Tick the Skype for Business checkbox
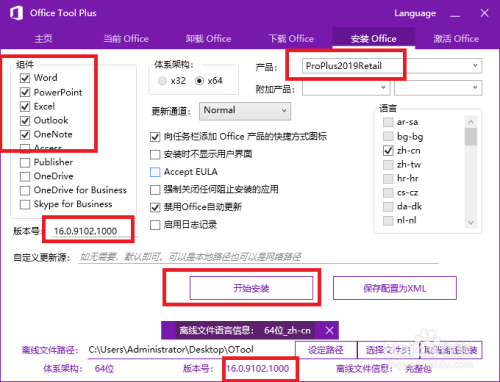500x382 pixels. pos(25,204)
